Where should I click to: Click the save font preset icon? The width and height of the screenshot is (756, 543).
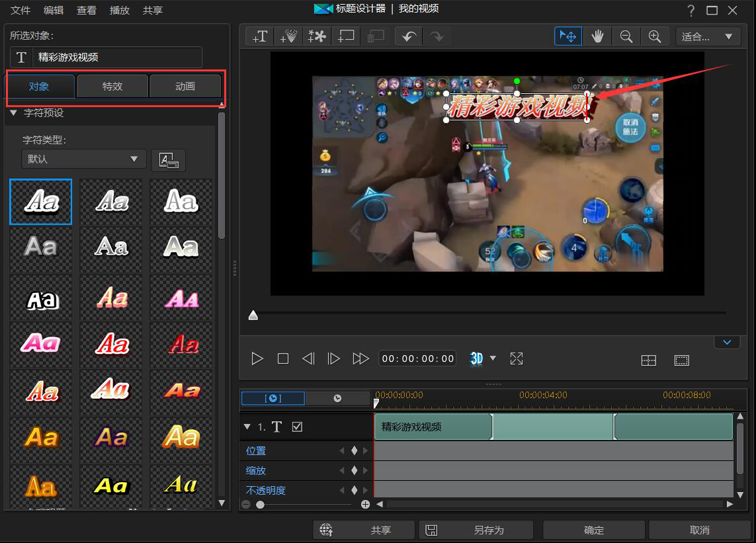click(168, 160)
